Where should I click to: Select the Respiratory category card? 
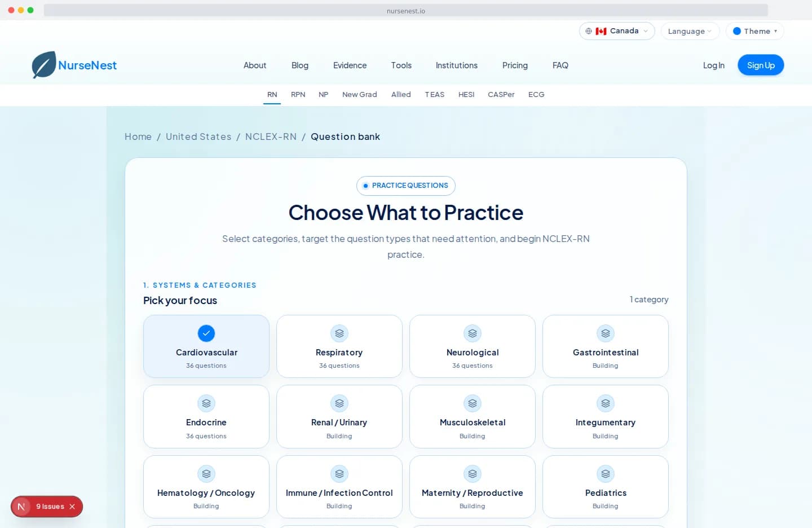pyautogui.click(x=339, y=346)
